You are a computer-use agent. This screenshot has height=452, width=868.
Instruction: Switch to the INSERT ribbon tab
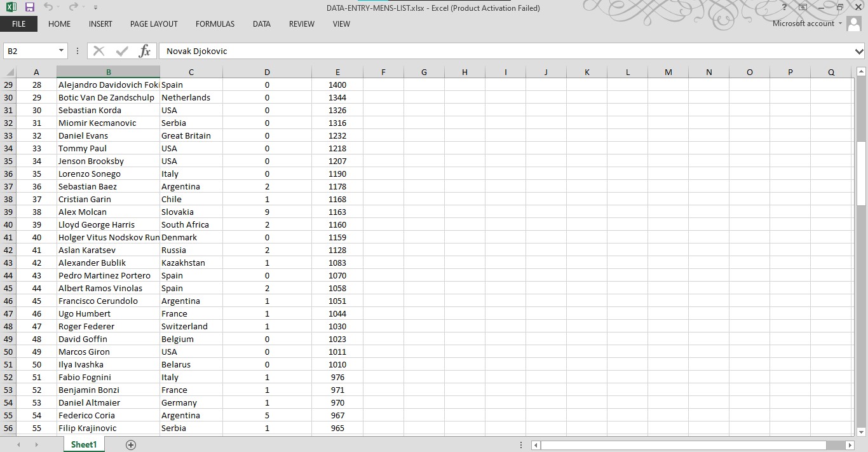[x=100, y=24]
